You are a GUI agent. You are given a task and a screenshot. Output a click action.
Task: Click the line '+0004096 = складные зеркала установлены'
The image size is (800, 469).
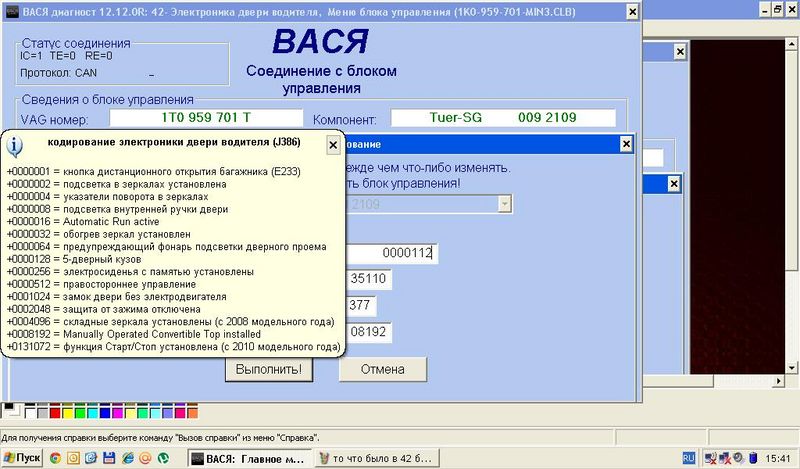[x=171, y=322]
